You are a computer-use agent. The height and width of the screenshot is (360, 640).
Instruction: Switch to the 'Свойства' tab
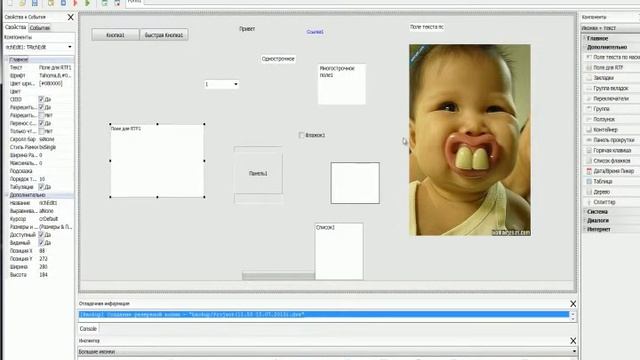click(x=16, y=27)
